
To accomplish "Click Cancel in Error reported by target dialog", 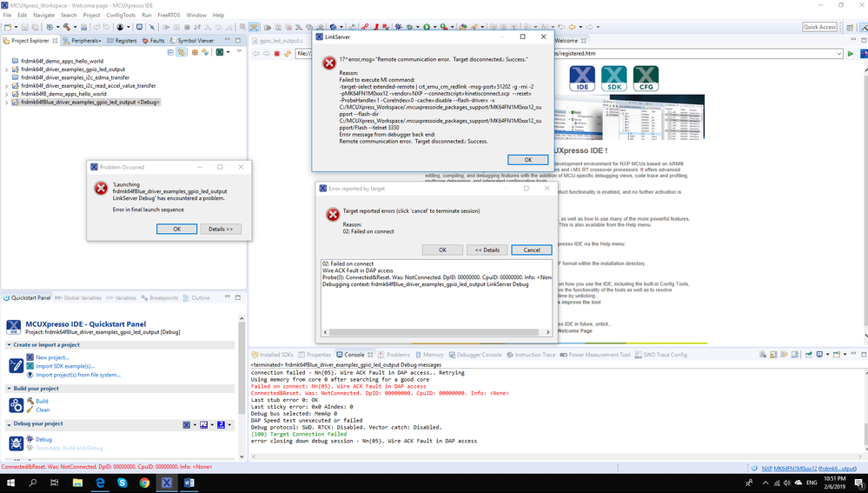I will pos(532,250).
